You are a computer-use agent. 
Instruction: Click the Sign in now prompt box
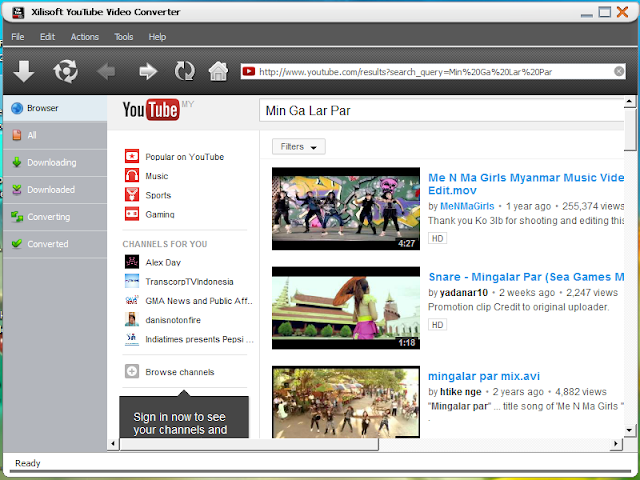(184, 417)
